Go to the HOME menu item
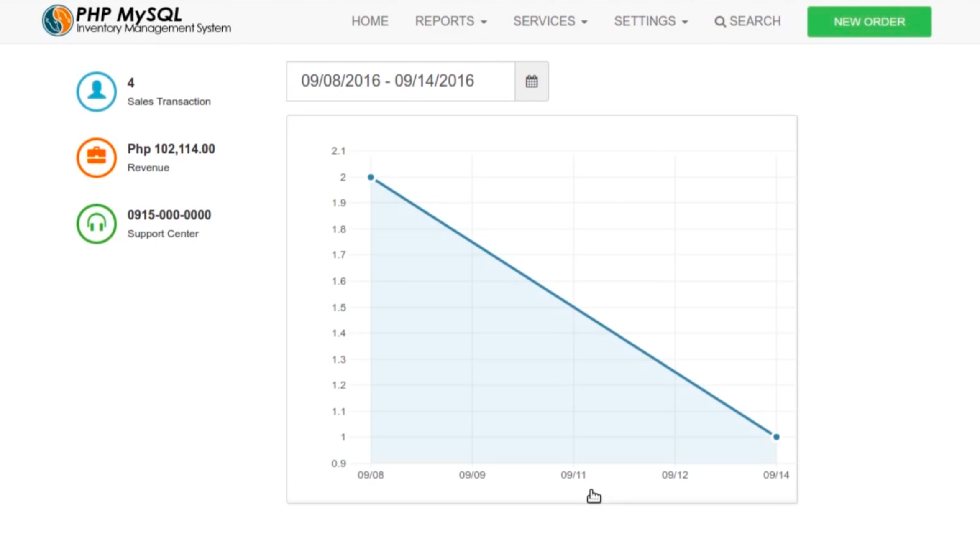980x560 pixels. coord(370,21)
